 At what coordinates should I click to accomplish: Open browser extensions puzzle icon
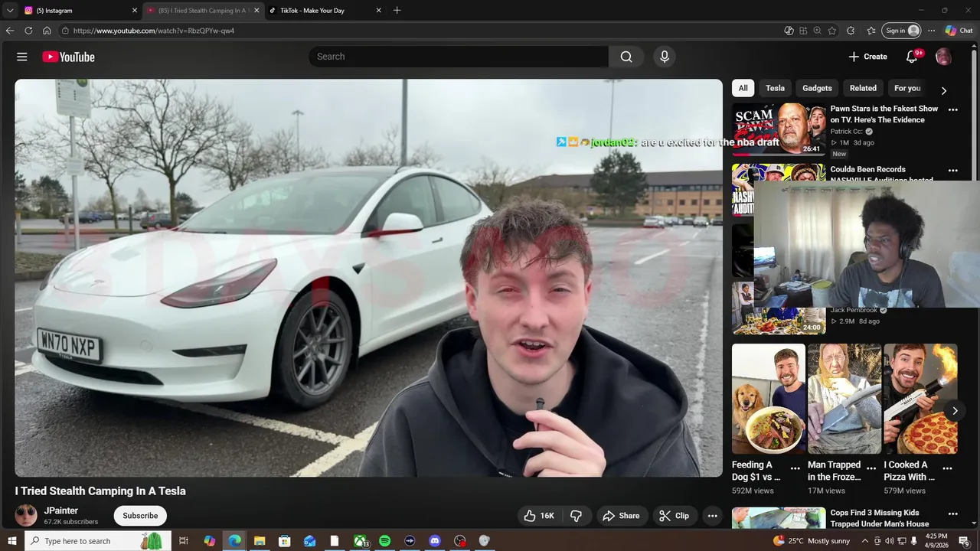(x=851, y=31)
